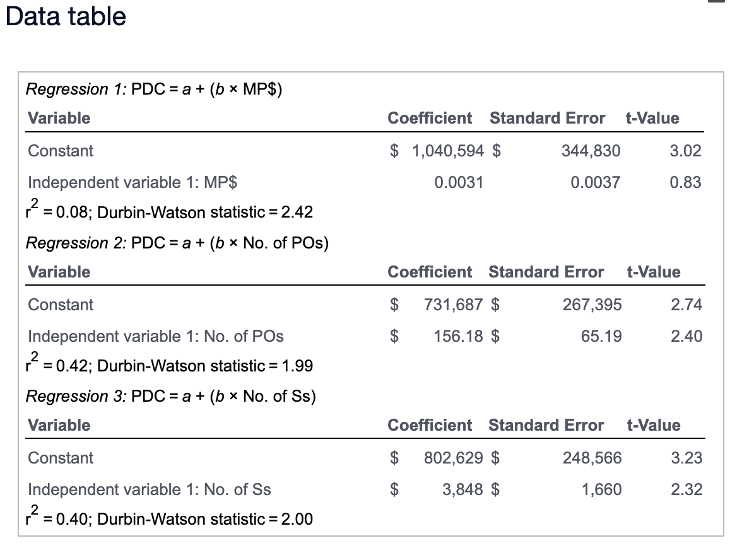Click the 3,848 coefficient value

pos(462,489)
